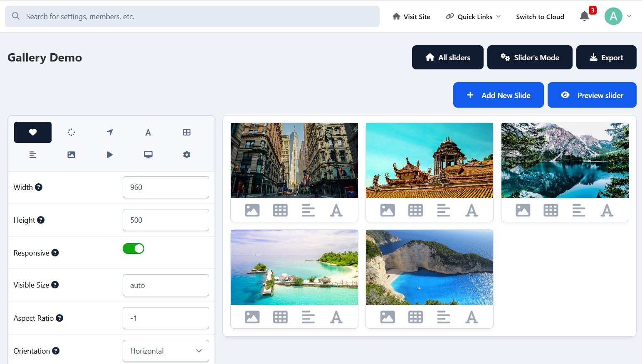This screenshot has width=642, height=364.
Task: Click image icon under tropical island slide
Action: coord(252,317)
